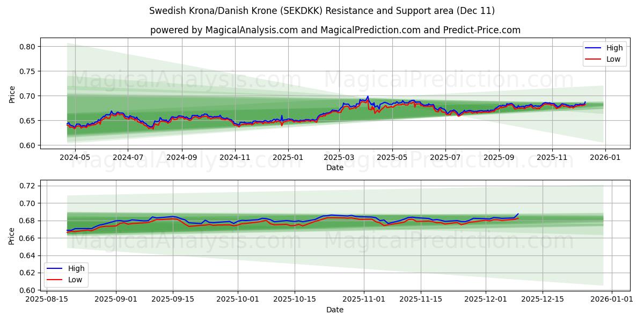Toggle the High legend entry in the bottom chart
The height and width of the screenshot is (322, 644).
pos(75,269)
